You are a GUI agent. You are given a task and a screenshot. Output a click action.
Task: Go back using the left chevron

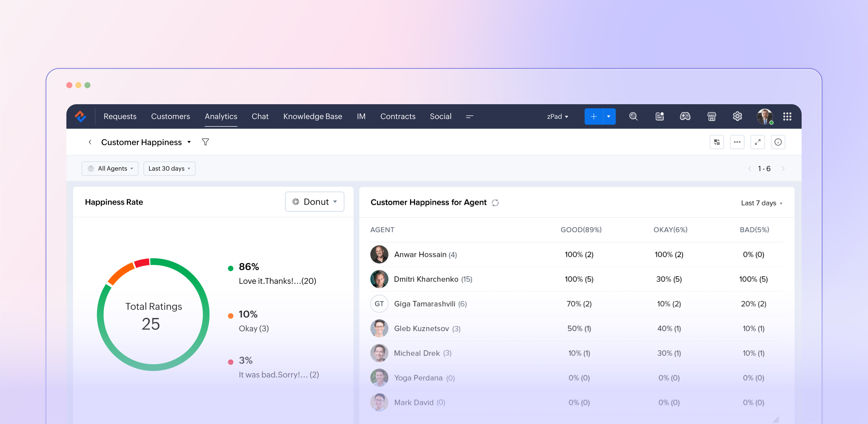point(90,142)
